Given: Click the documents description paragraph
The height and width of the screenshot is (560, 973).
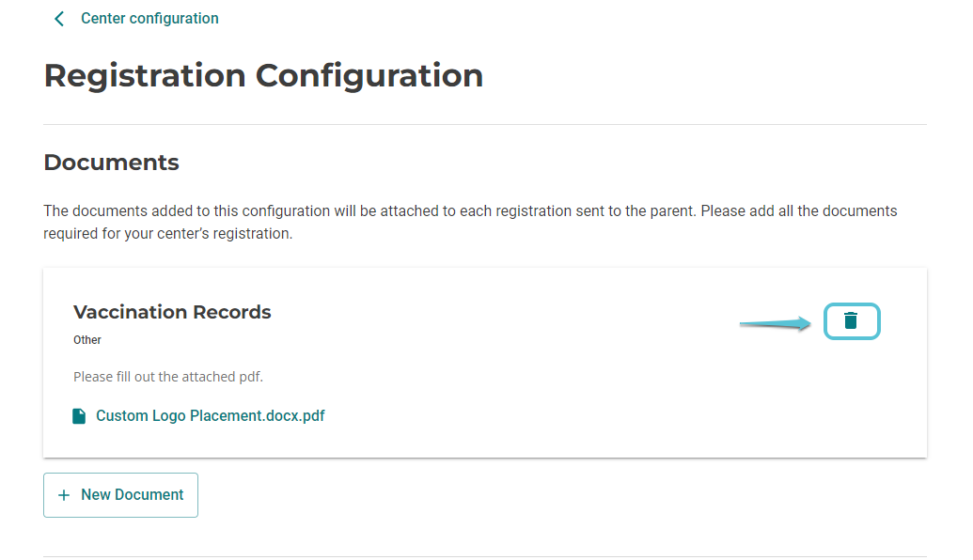Looking at the screenshot, I should (470, 211).
